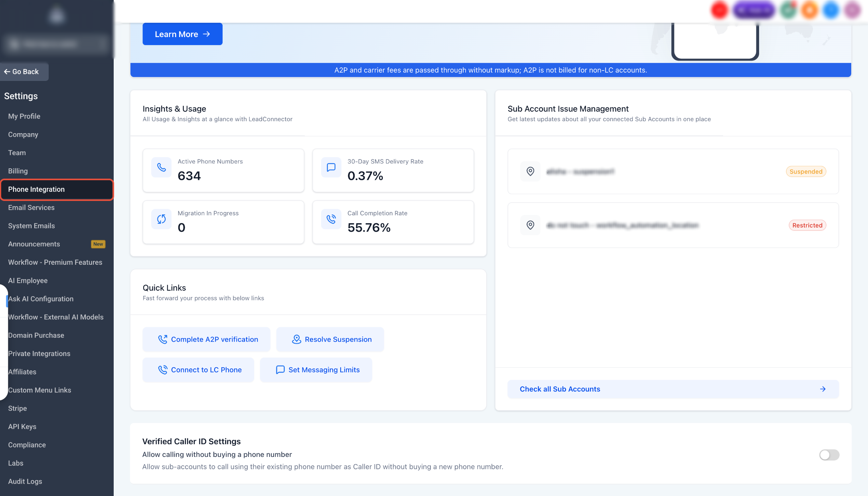Click the Go Back button

tap(24, 72)
